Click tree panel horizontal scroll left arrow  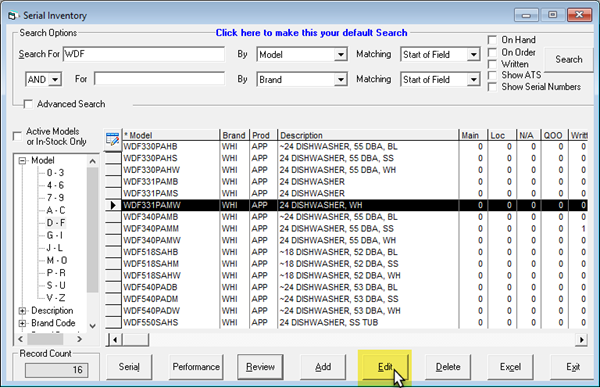coord(21,339)
